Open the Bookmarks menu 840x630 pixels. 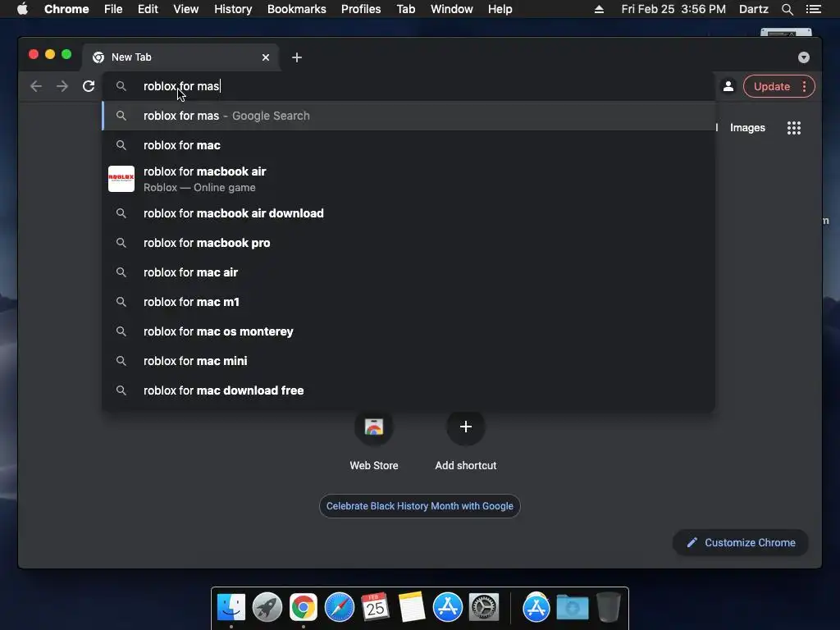click(x=296, y=9)
